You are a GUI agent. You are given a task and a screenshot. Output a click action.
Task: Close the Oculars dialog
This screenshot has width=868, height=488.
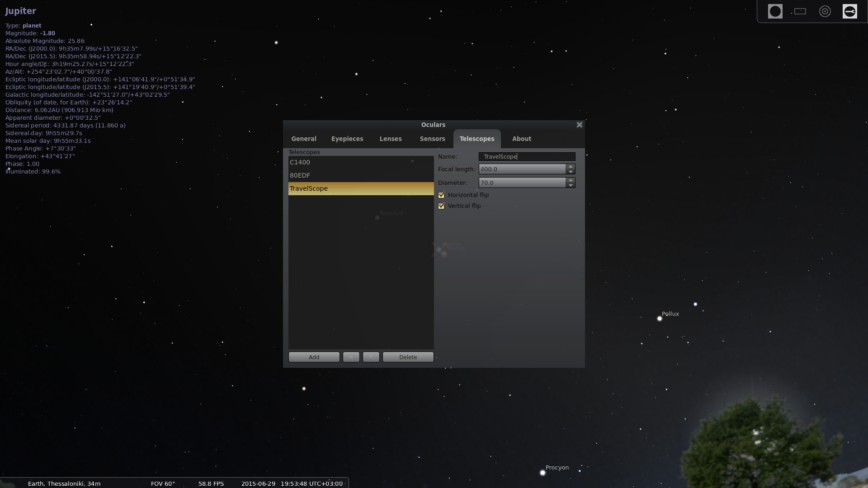(x=579, y=125)
